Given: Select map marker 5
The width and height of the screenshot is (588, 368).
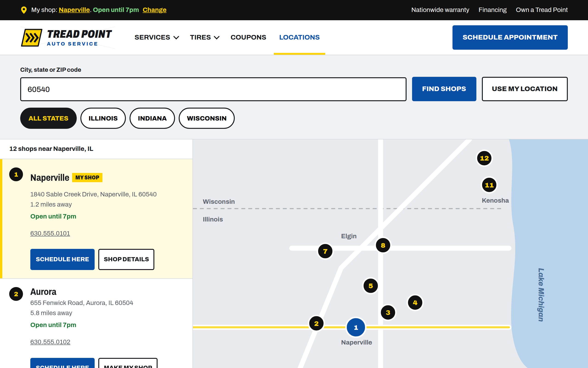Looking at the screenshot, I should click(x=370, y=286).
